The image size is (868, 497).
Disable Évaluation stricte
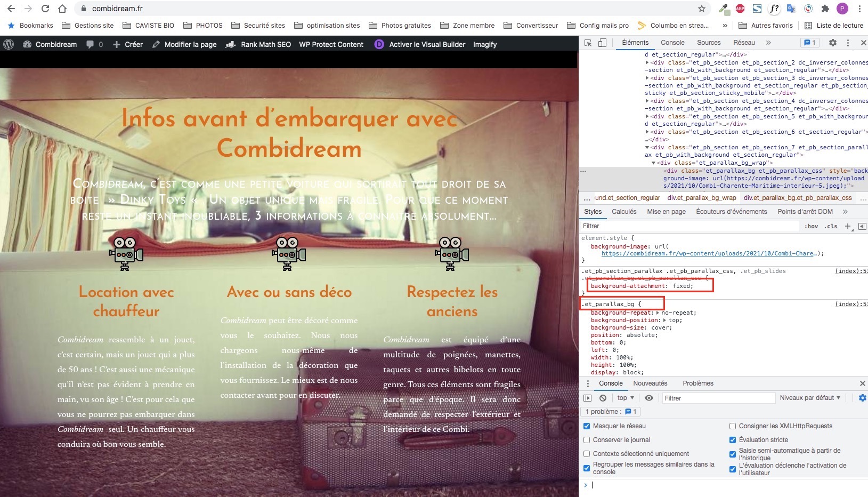[733, 440]
